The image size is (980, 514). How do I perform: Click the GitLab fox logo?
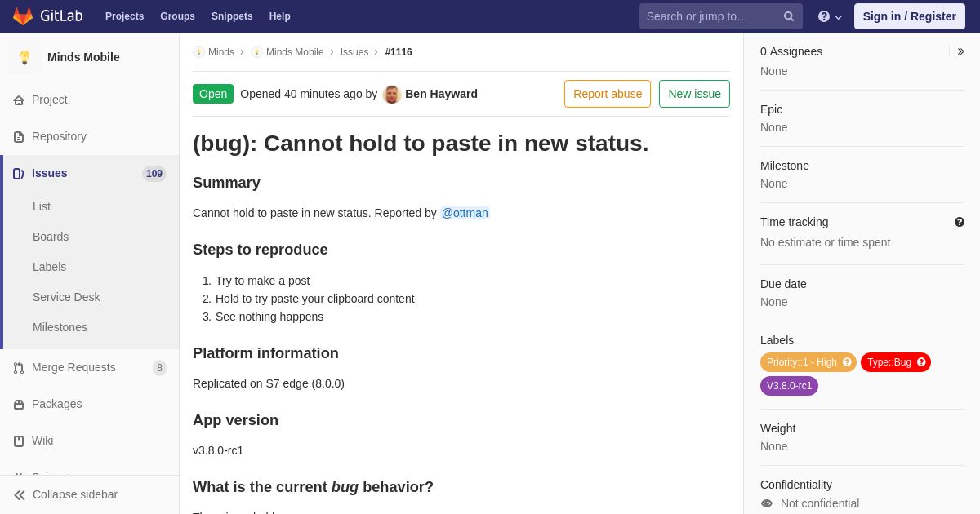pos(23,16)
